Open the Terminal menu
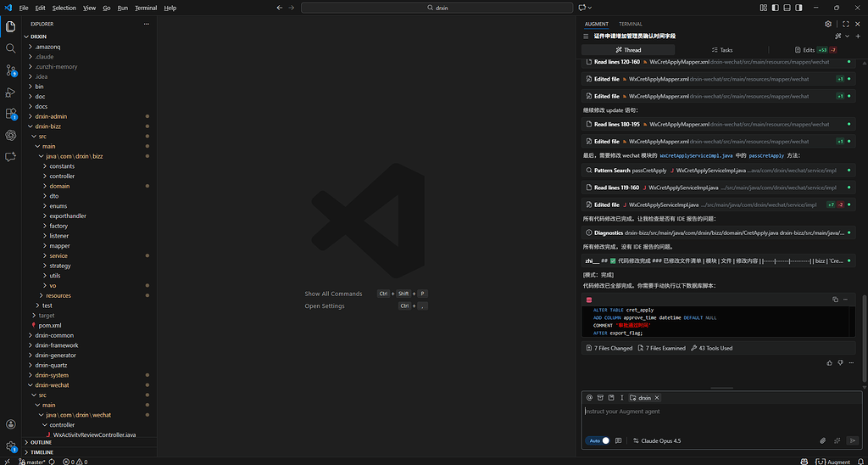The image size is (868, 465). tap(146, 8)
